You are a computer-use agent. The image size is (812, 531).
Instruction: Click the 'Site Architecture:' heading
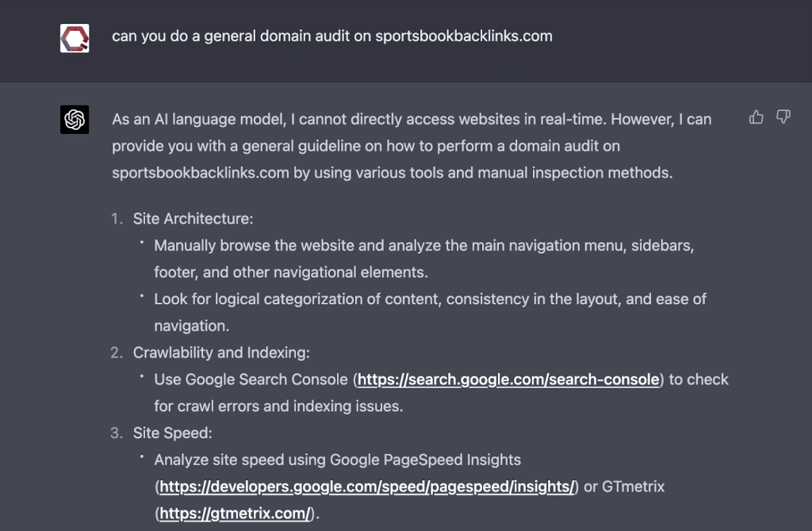pos(193,219)
